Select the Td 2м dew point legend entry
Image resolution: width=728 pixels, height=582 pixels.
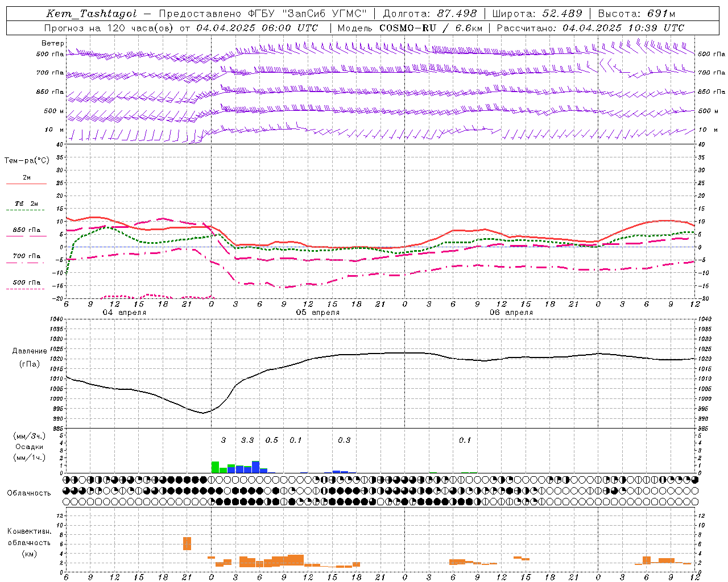pos(27,203)
